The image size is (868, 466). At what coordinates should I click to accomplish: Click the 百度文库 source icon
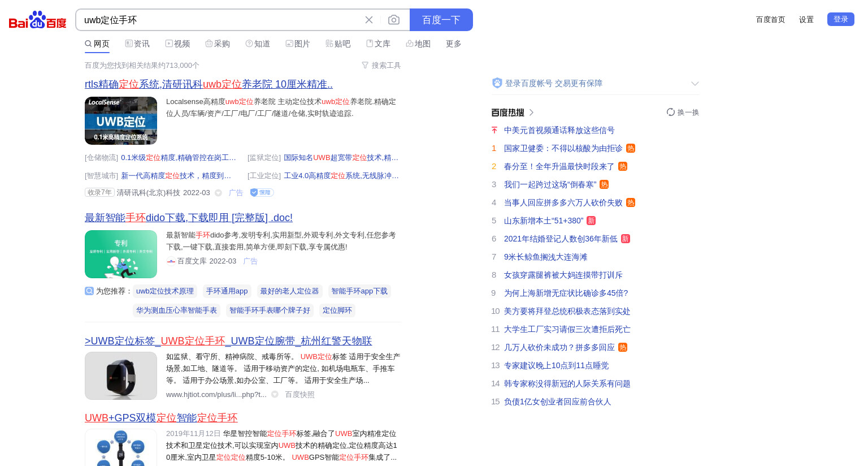(x=171, y=261)
